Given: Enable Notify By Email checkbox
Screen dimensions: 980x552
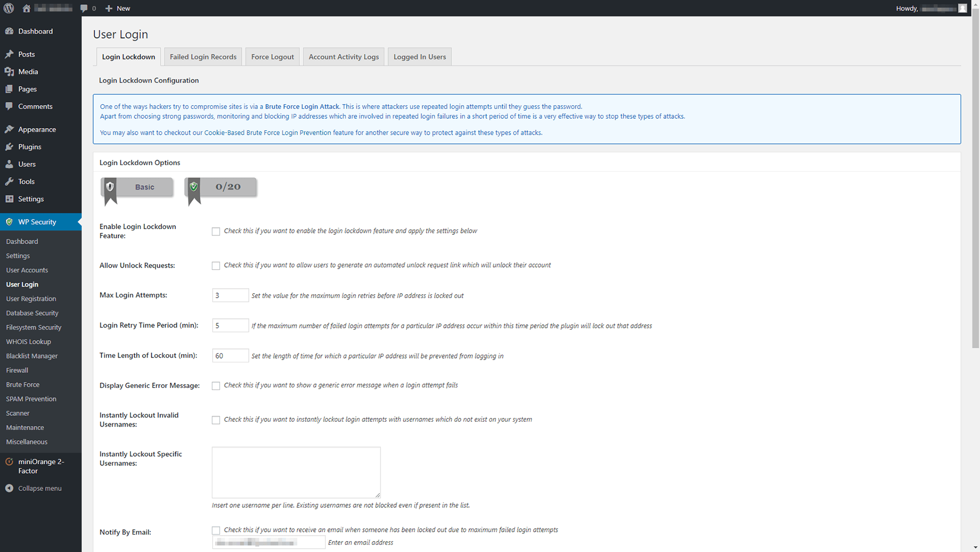Looking at the screenshot, I should click(x=216, y=531).
